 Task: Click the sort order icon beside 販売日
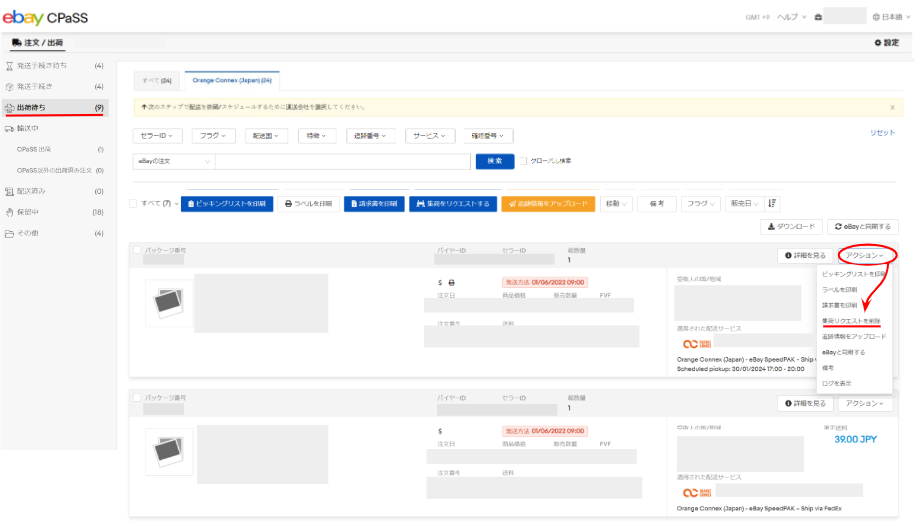point(772,203)
